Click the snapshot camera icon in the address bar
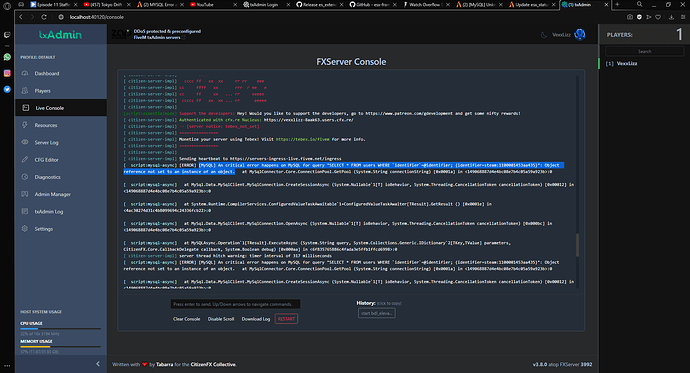Image resolution: width=690 pixels, height=373 pixels. pos(630,17)
